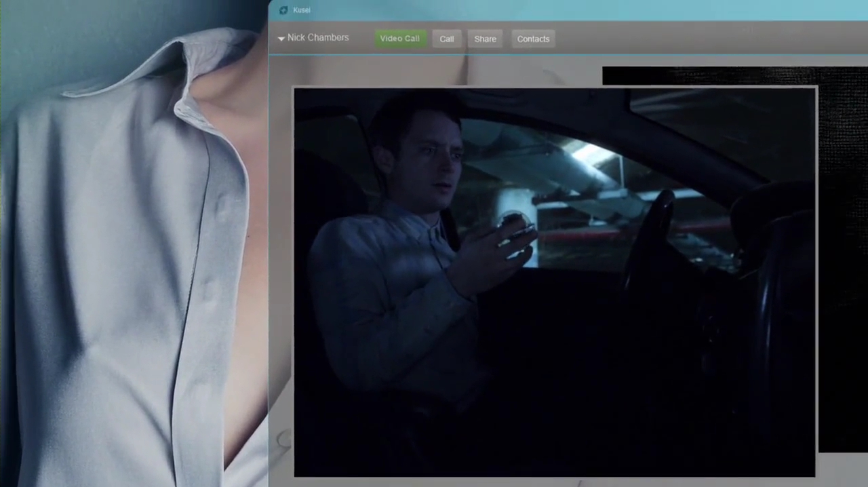
Task: Open the Share option
Action: 485,39
